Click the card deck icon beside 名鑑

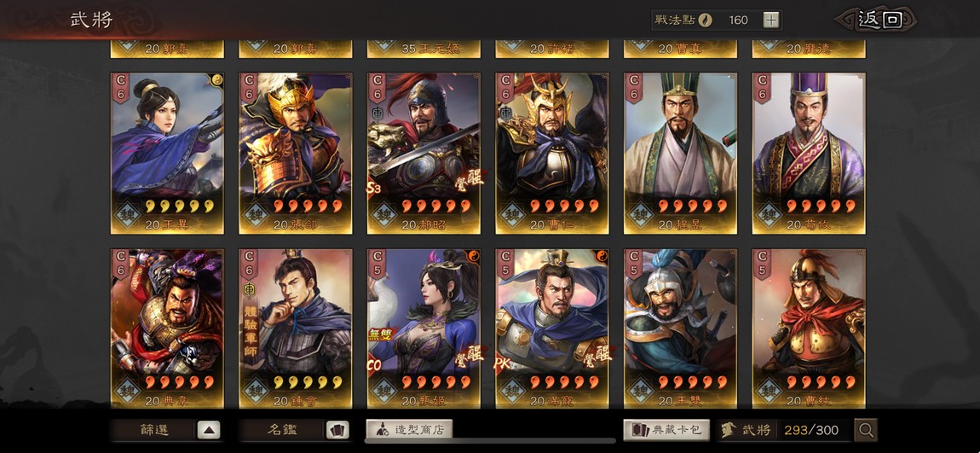pos(337,430)
